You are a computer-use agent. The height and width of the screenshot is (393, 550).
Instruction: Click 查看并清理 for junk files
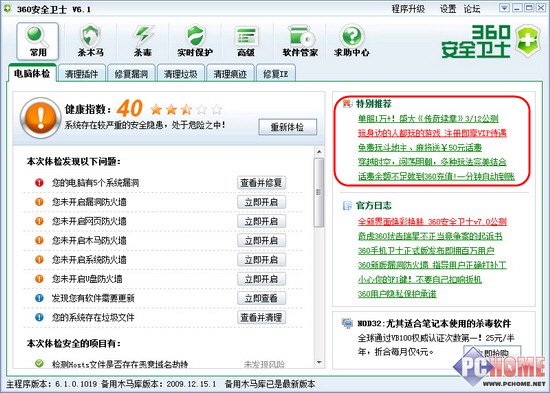coord(261,318)
